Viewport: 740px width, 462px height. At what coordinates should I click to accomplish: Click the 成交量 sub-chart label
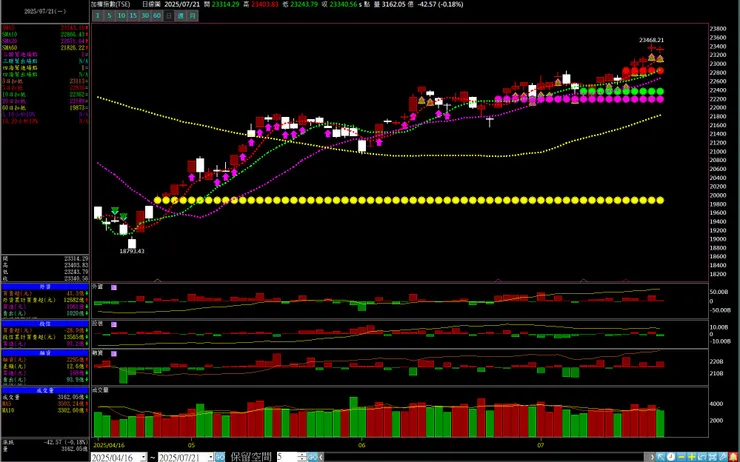coord(100,390)
